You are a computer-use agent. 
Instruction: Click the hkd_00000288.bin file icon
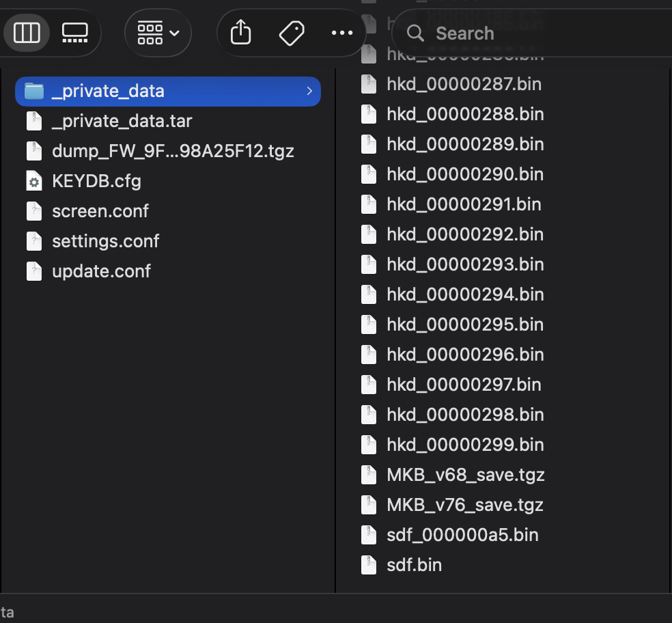pos(369,115)
